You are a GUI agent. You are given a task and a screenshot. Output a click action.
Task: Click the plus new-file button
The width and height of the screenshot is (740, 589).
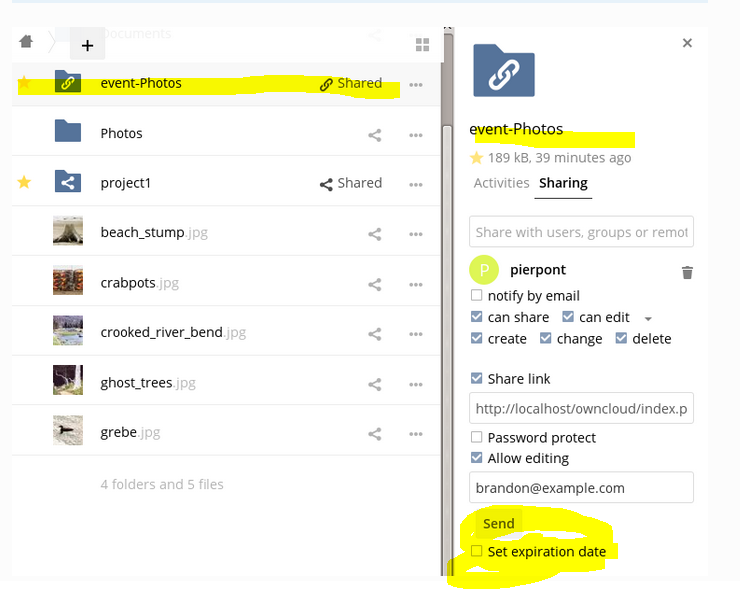coord(87,45)
